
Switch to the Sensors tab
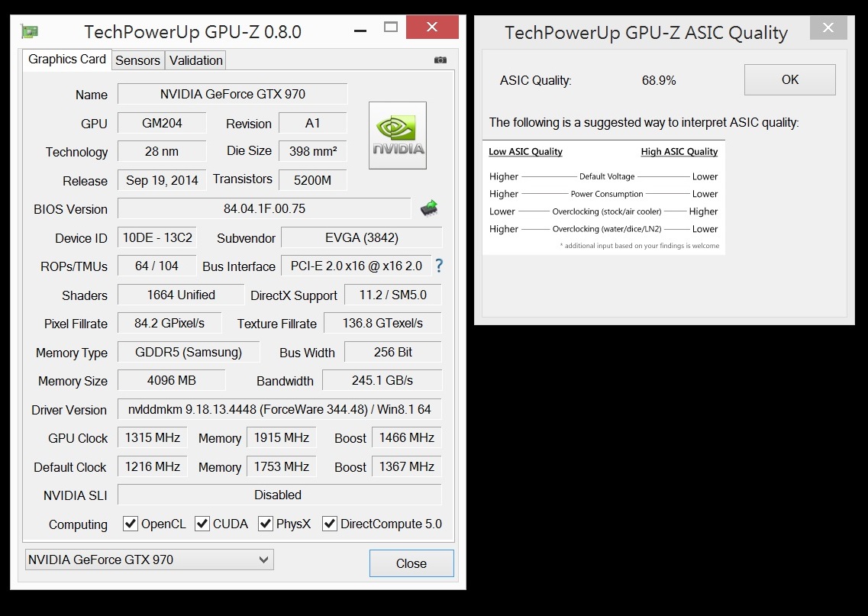pos(138,60)
